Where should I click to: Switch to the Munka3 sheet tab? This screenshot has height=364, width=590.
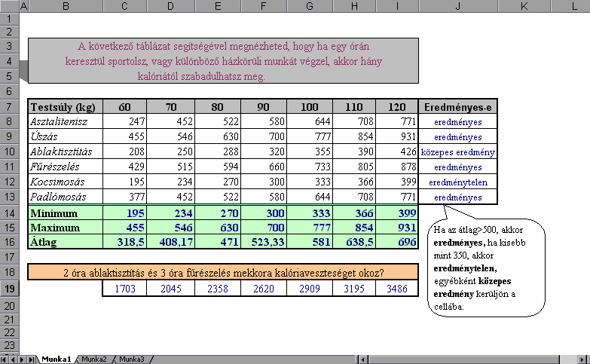132,359
